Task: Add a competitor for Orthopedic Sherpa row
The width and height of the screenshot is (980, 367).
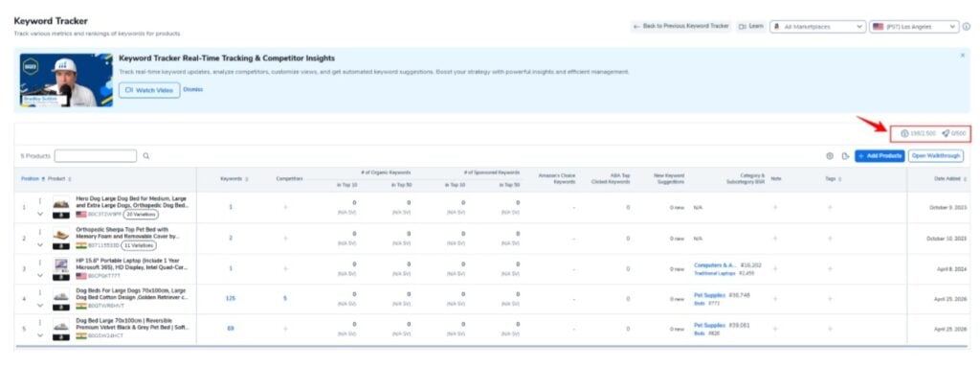Action: pyautogui.click(x=285, y=238)
